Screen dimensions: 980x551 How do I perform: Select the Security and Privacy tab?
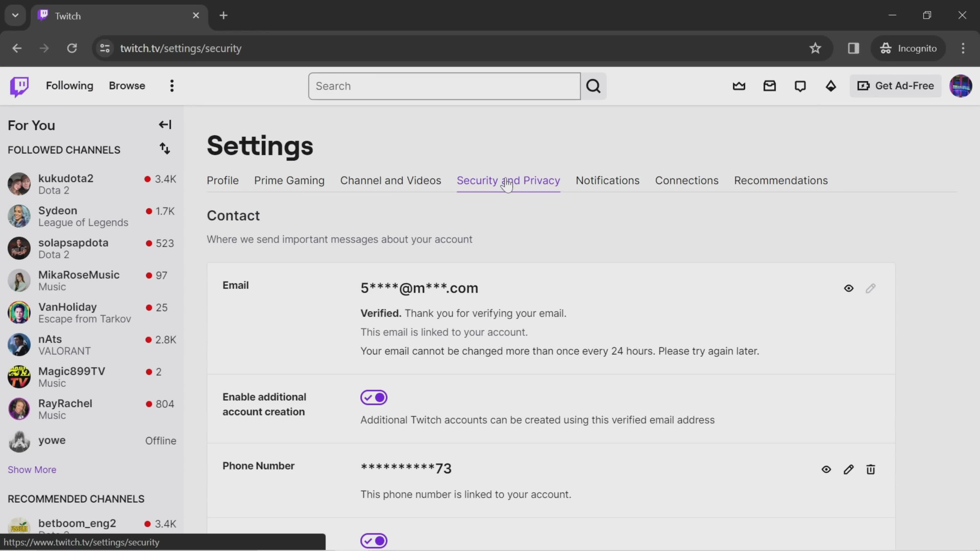point(508,181)
